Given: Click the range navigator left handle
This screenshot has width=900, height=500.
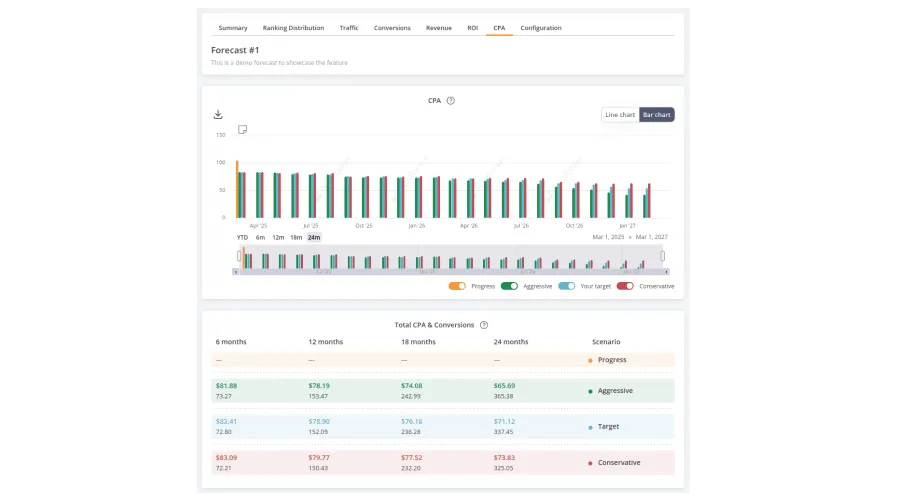Looking at the screenshot, I should [x=239, y=256].
